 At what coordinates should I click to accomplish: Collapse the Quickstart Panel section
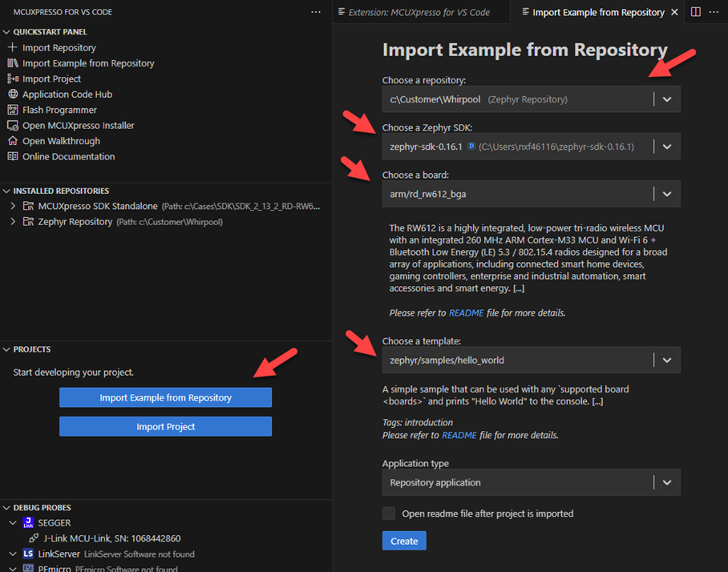coord(6,32)
